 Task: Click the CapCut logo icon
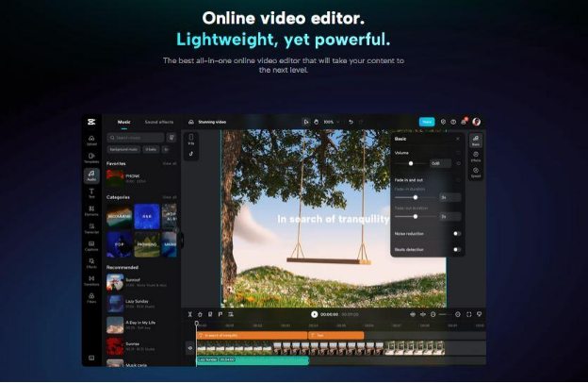point(91,122)
